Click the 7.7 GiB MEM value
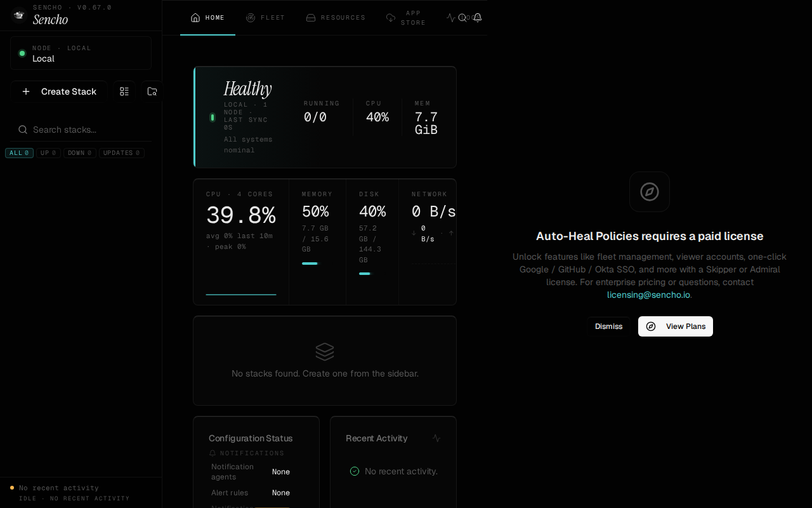 tap(426, 123)
